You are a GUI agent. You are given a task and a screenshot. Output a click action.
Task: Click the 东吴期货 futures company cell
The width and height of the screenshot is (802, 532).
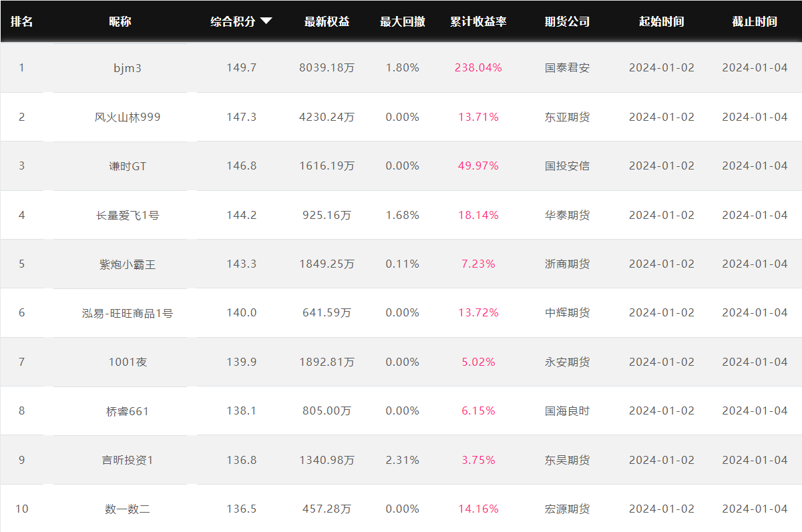tap(568, 460)
